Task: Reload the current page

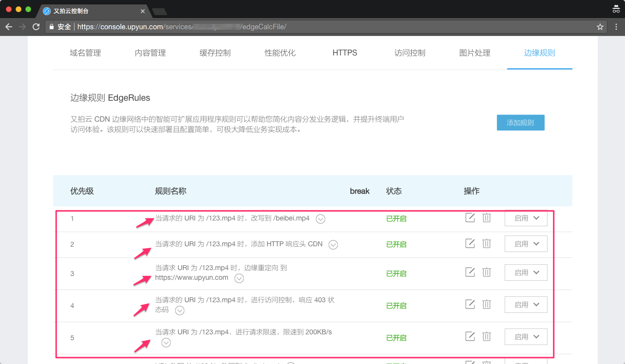Action: (x=36, y=27)
